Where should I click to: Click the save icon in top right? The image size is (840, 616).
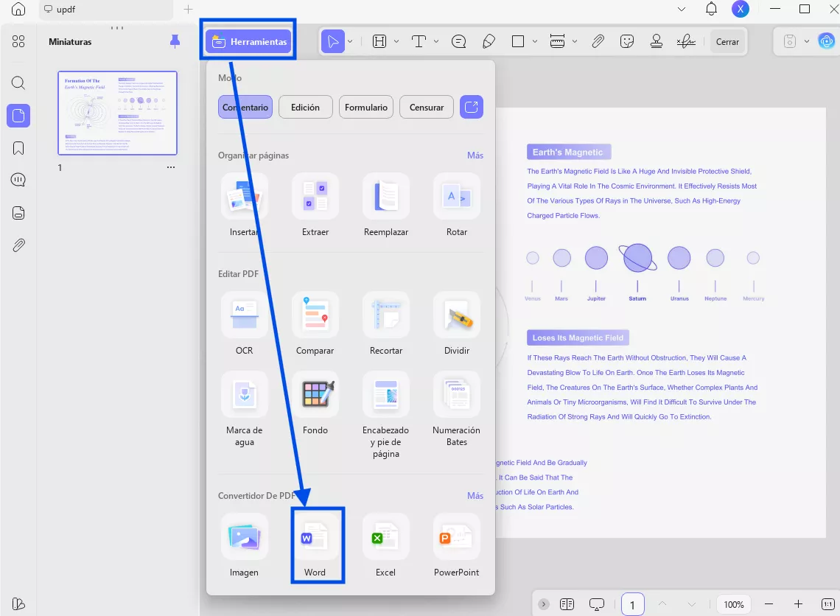click(x=790, y=41)
